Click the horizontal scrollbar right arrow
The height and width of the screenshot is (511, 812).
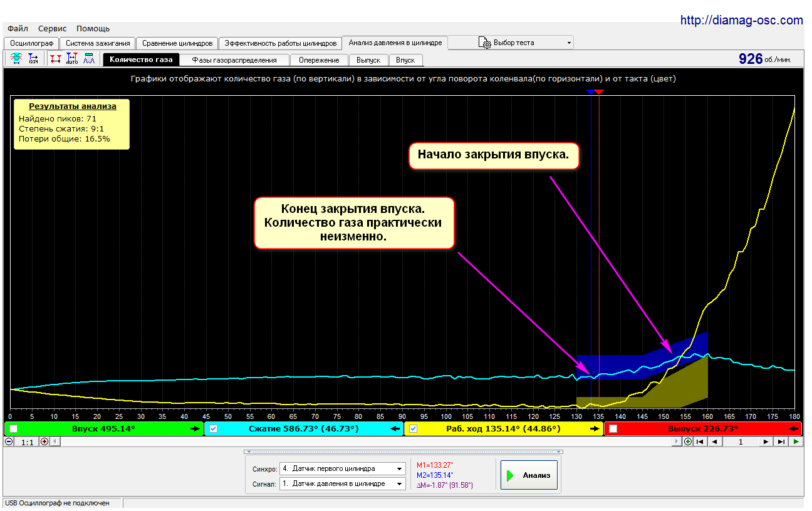[x=677, y=441]
